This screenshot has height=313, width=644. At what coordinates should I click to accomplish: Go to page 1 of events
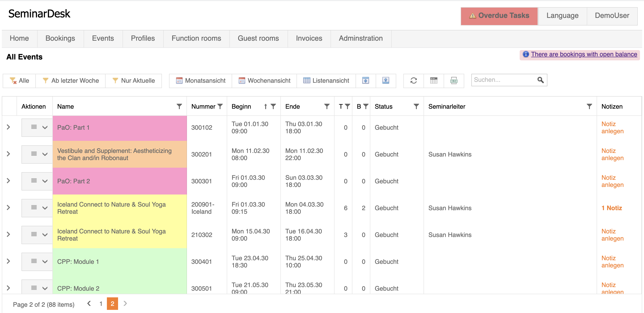pyautogui.click(x=101, y=304)
